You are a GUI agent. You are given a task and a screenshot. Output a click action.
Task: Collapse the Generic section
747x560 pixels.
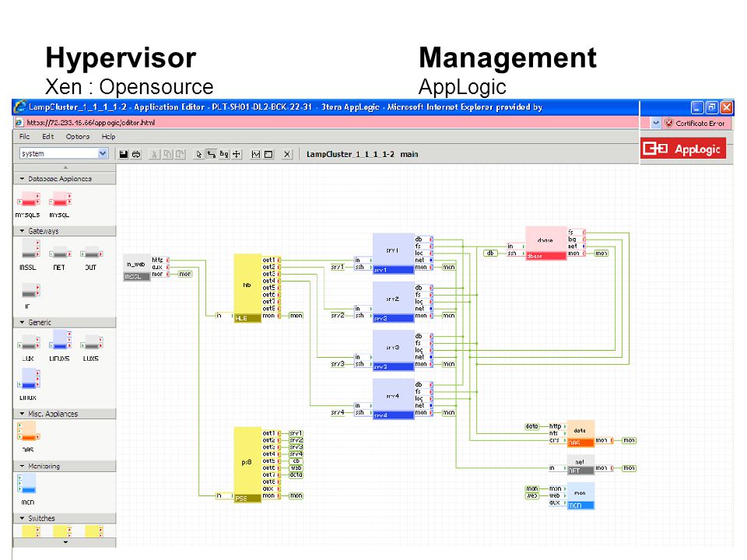tap(22, 322)
